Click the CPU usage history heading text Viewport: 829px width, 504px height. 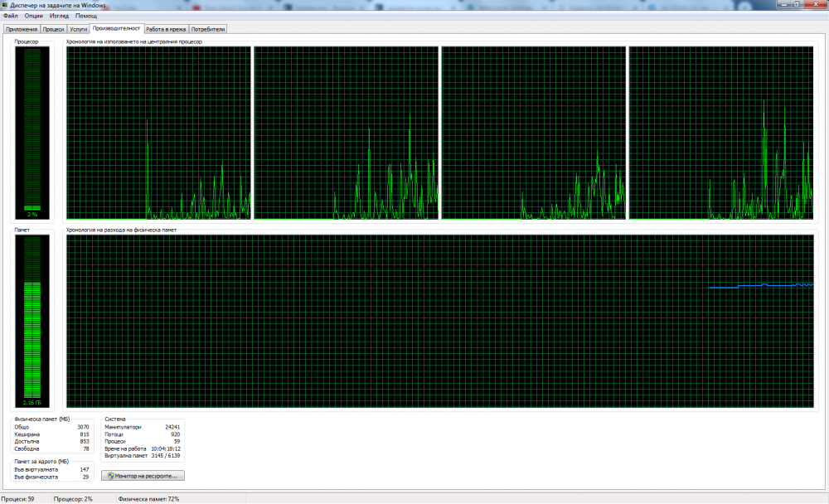click(133, 41)
